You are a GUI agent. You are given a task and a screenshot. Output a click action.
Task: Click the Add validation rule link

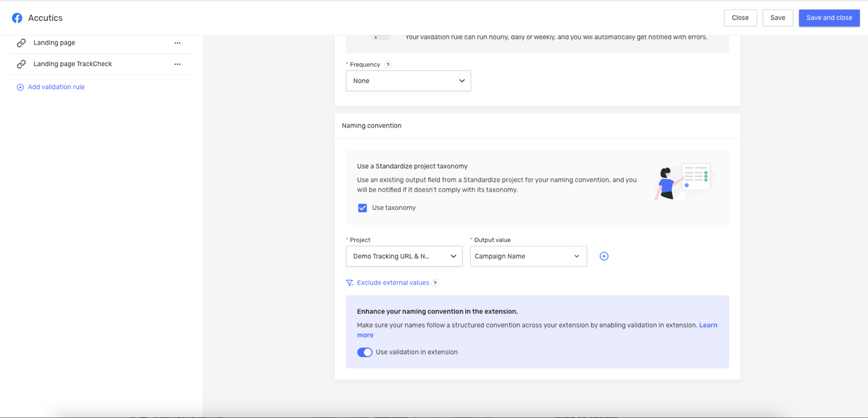(x=56, y=87)
